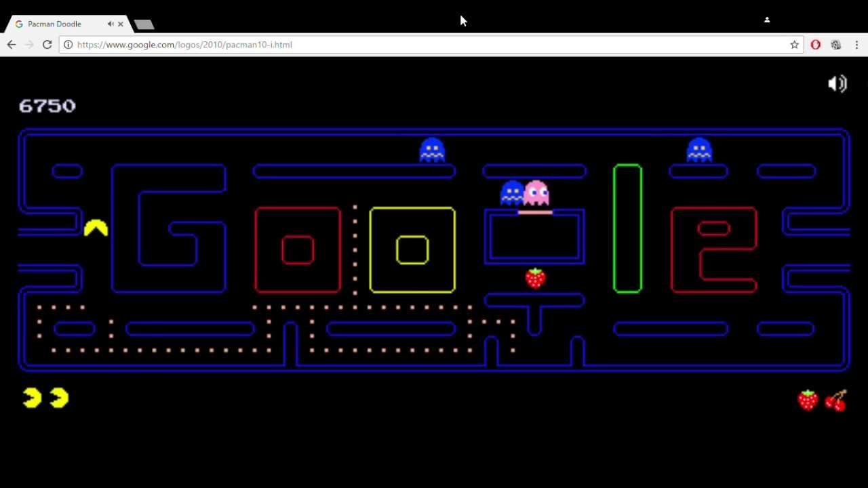Click the first Pac-Man life icon
This screenshot has height=488, width=868.
point(32,398)
